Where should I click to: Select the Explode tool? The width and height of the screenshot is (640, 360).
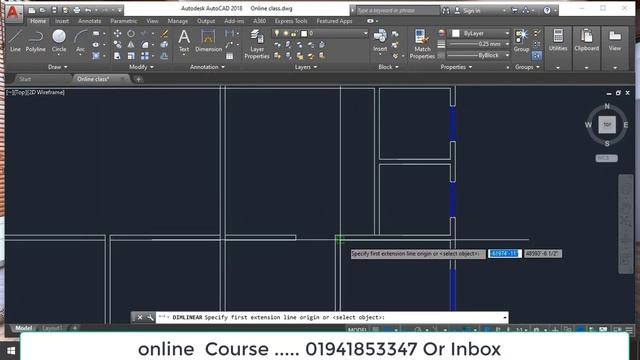(164, 44)
